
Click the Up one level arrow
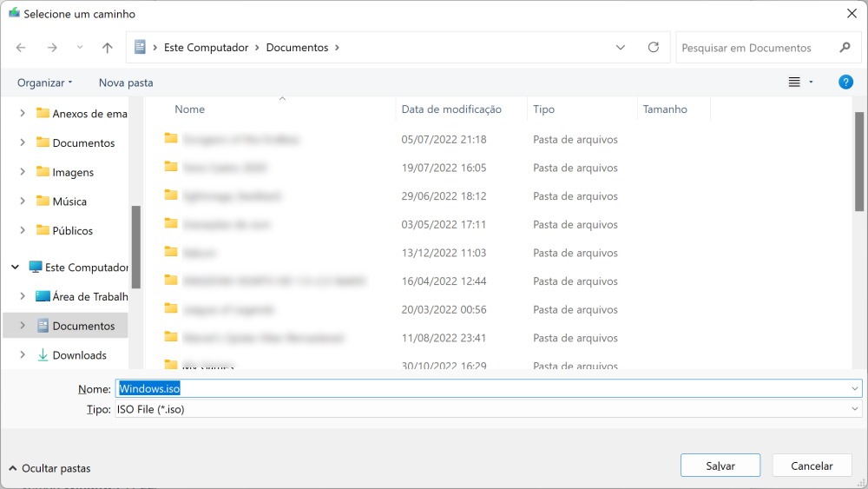point(107,48)
